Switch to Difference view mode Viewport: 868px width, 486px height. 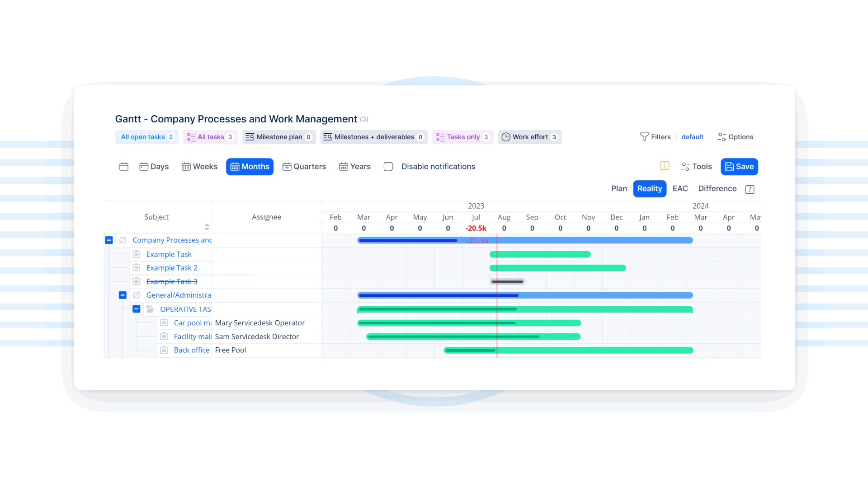pyautogui.click(x=717, y=189)
